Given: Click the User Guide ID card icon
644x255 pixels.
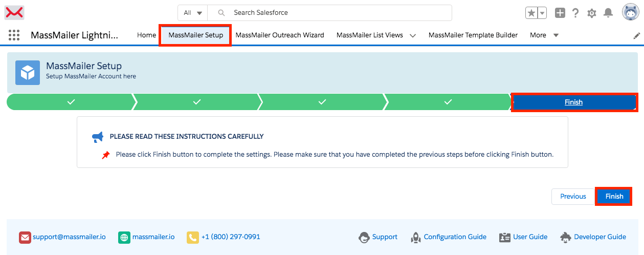Looking at the screenshot, I should click(505, 237).
